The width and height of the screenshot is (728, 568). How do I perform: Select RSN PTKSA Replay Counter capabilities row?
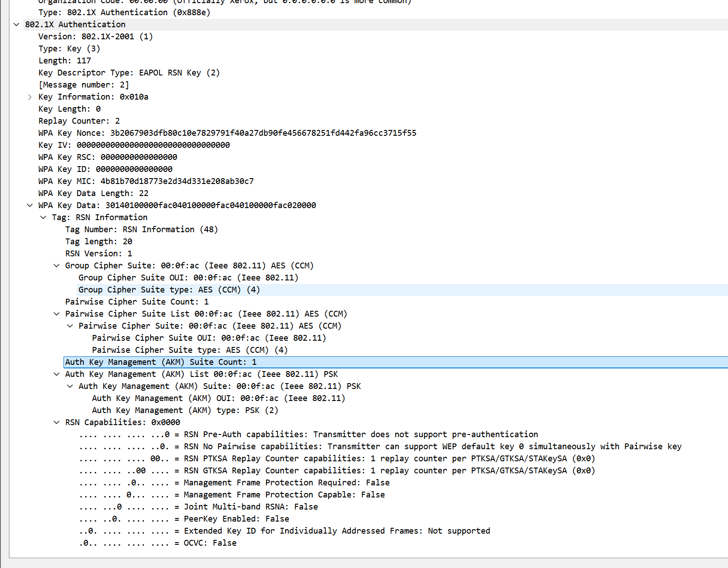click(x=337, y=459)
